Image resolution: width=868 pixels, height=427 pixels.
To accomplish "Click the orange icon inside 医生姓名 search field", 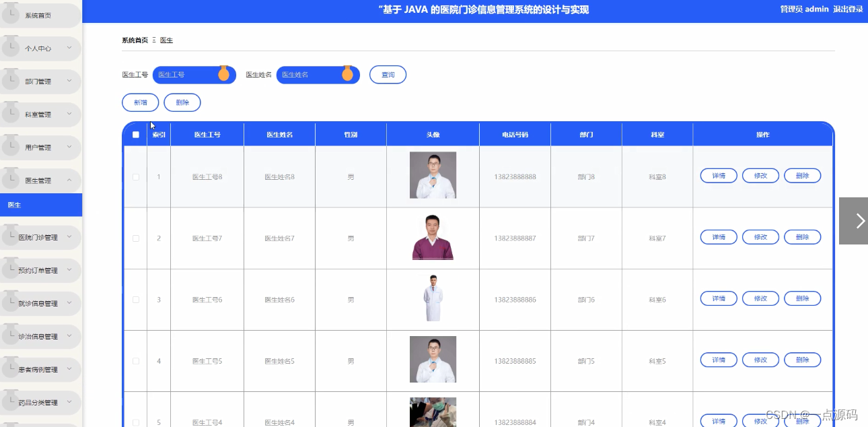I will [x=347, y=73].
